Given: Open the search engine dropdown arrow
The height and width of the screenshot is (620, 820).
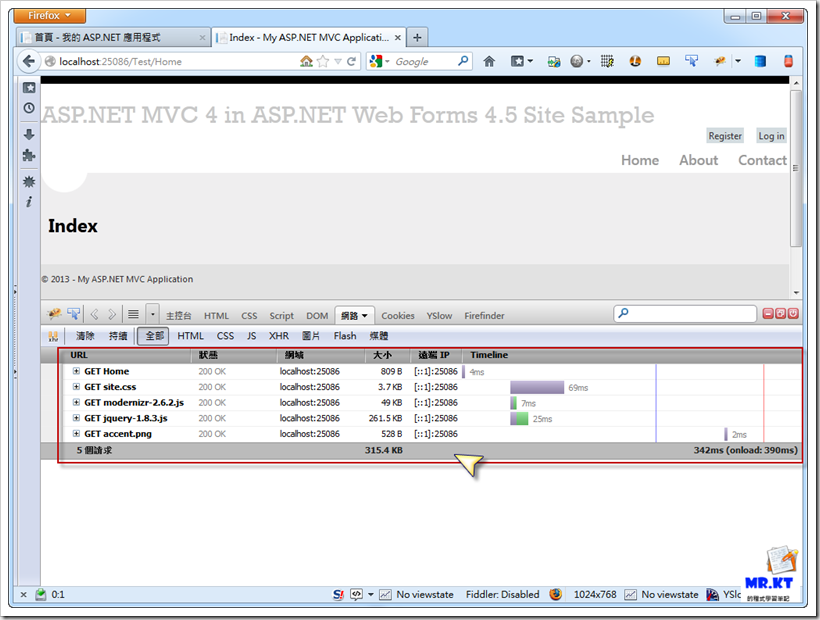Looking at the screenshot, I should 388,62.
